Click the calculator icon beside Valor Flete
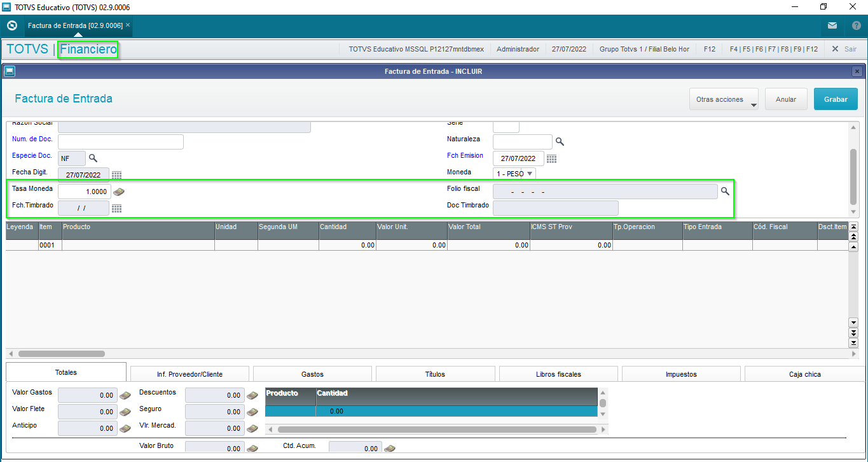 click(x=125, y=412)
